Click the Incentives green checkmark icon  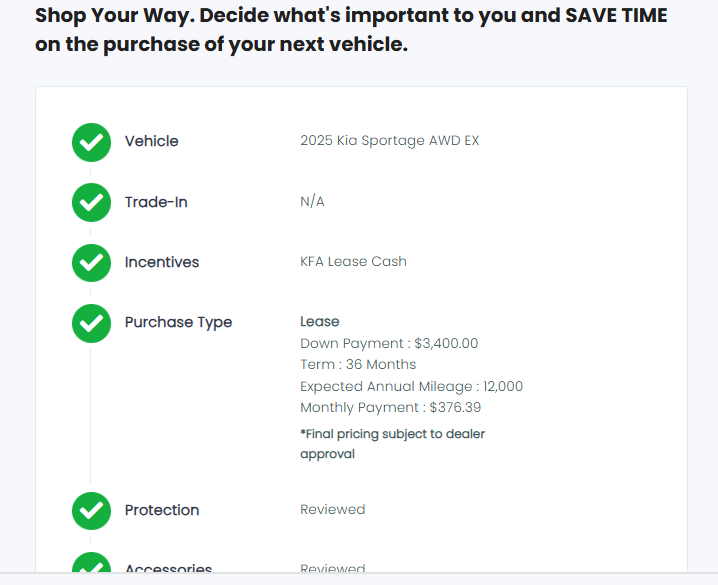[x=91, y=263]
